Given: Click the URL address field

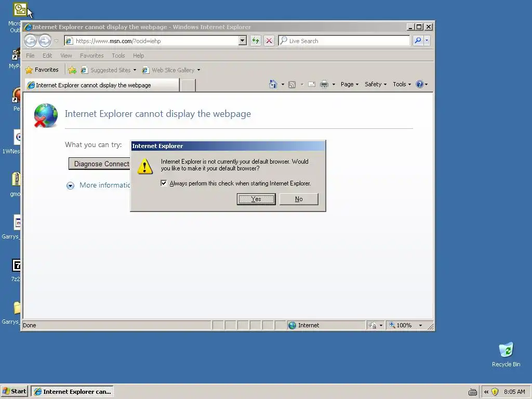Looking at the screenshot, I should tap(156, 41).
